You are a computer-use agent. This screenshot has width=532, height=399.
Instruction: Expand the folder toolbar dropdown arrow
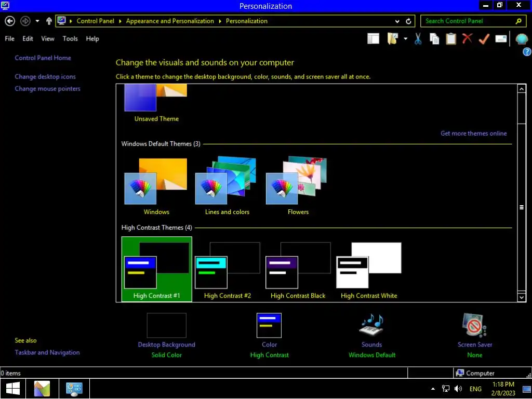tap(405, 38)
